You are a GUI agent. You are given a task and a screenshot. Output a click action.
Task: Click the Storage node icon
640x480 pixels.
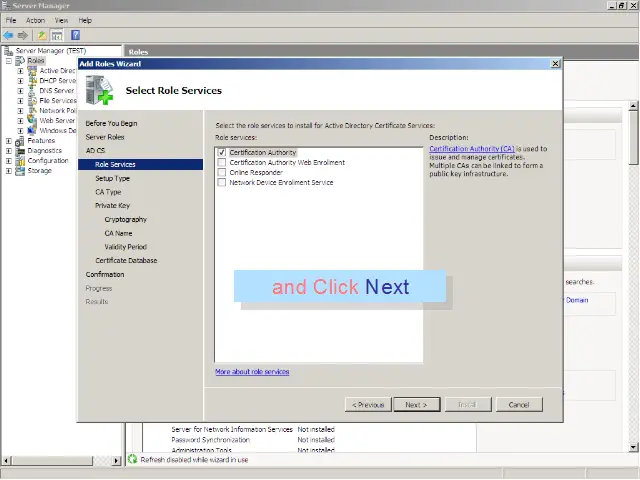coord(20,171)
